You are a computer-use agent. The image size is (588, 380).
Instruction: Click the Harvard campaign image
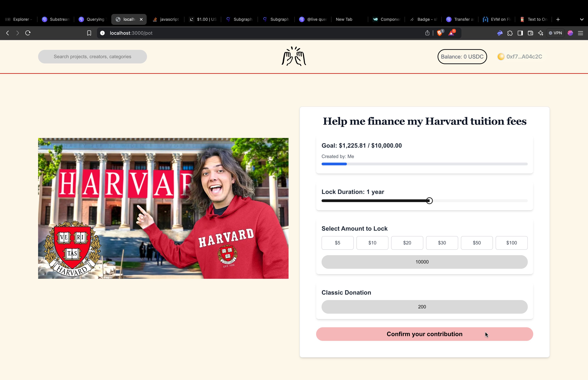click(163, 208)
